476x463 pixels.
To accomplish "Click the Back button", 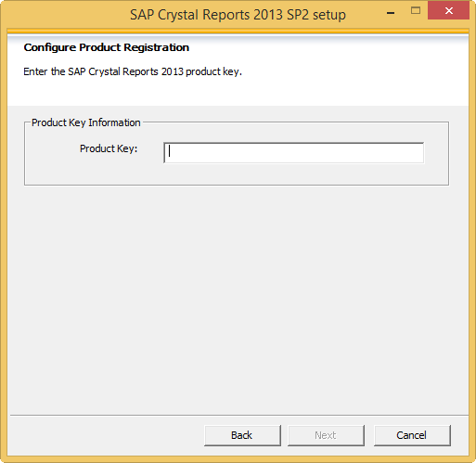I will (x=242, y=435).
